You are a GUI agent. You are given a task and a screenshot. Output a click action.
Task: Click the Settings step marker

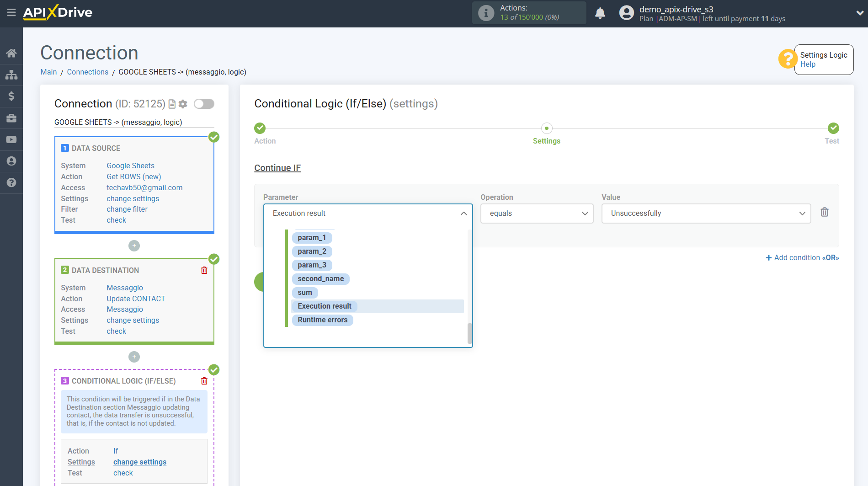click(x=547, y=128)
